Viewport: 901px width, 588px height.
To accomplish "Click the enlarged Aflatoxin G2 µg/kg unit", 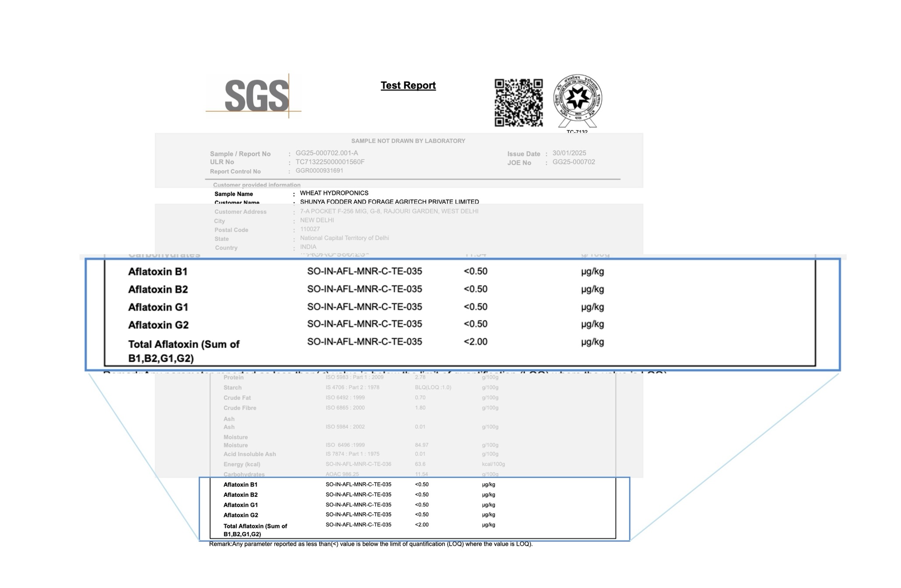I will 592,325.
